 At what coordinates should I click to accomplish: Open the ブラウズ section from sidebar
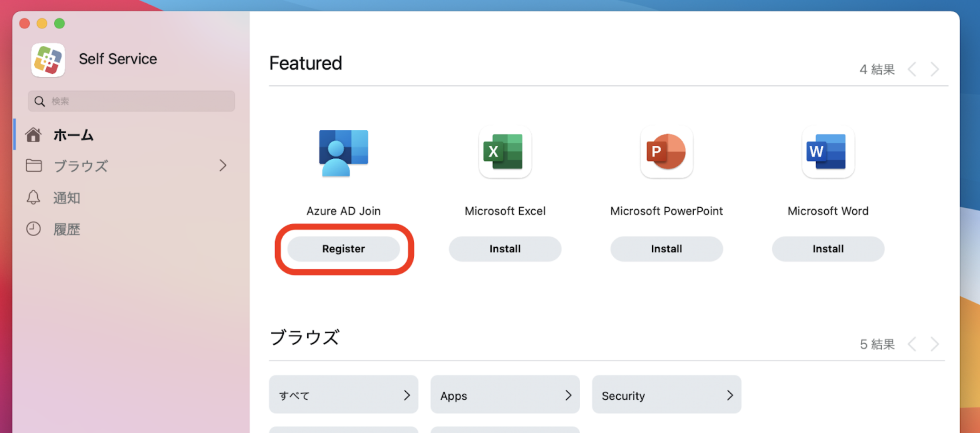click(81, 166)
